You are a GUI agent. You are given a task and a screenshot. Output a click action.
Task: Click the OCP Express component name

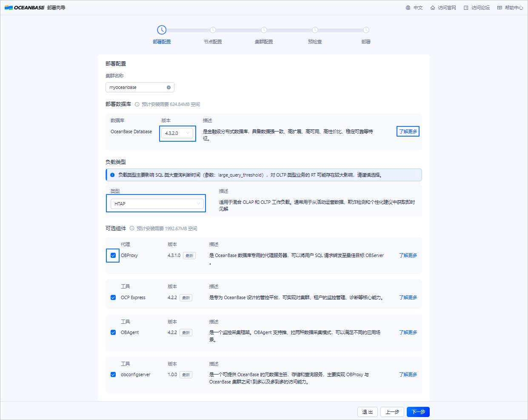(x=133, y=297)
